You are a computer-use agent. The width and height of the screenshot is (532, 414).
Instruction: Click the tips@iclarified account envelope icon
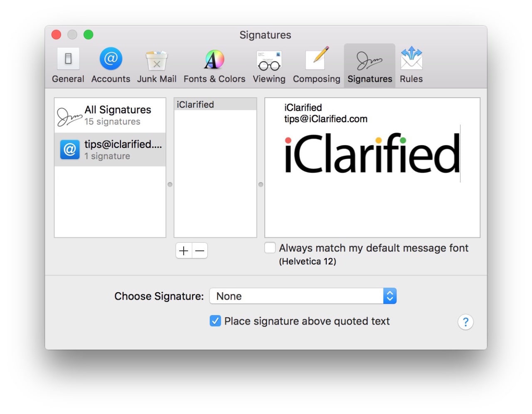point(69,150)
